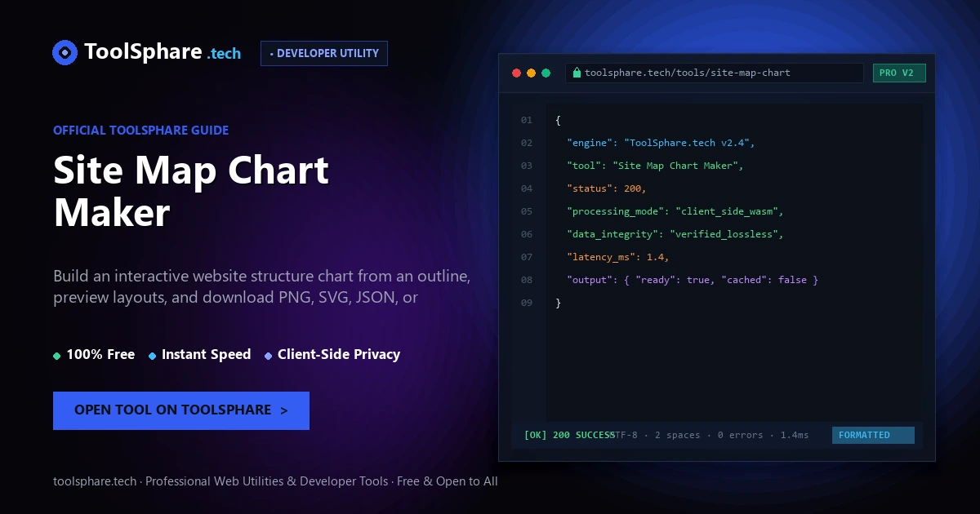Click the blue bullet beside Instant Speed

[153, 356]
